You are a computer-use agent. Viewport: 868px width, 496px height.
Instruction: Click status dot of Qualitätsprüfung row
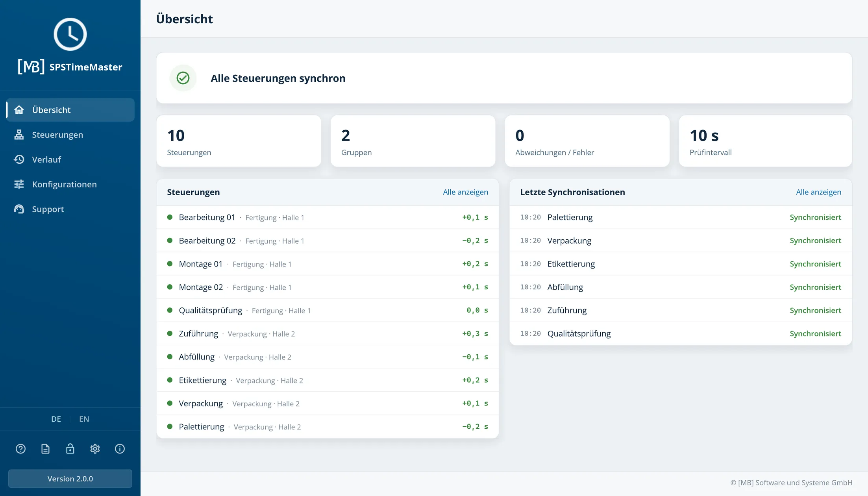coord(170,310)
